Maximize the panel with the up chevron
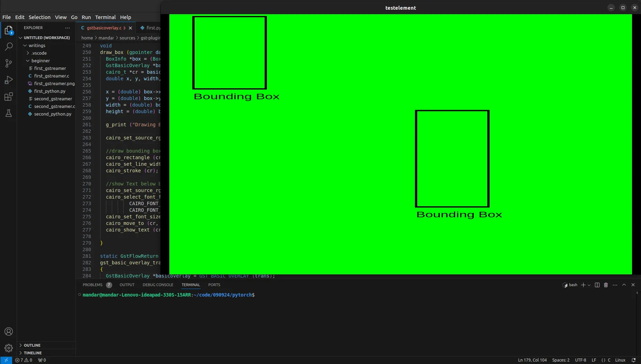The image size is (641, 364). pos(624,285)
